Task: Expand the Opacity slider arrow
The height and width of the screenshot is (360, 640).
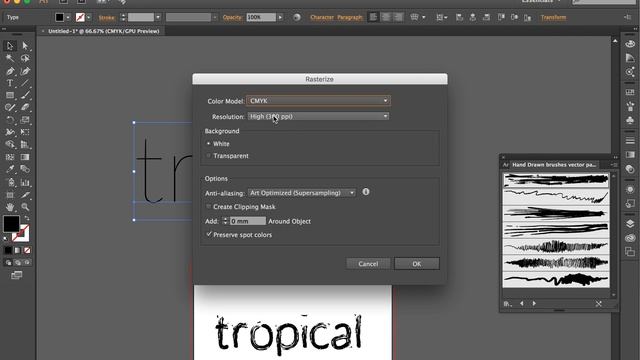Action: click(x=280, y=17)
